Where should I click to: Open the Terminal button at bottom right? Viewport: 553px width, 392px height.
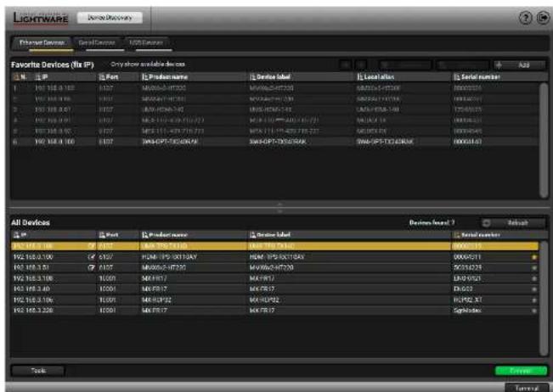coord(528,388)
